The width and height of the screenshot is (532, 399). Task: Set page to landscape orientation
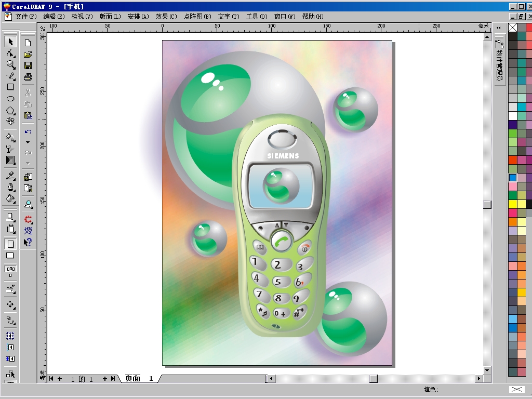pyautogui.click(x=10, y=256)
